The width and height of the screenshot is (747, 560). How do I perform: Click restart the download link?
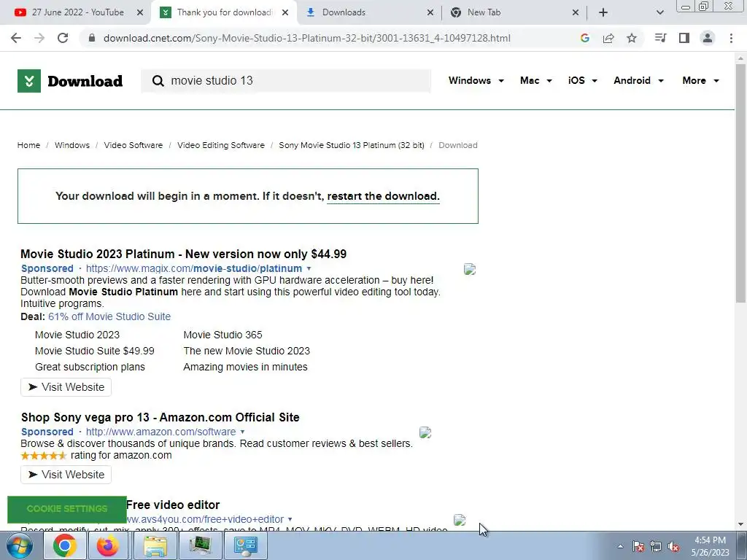coord(383,196)
